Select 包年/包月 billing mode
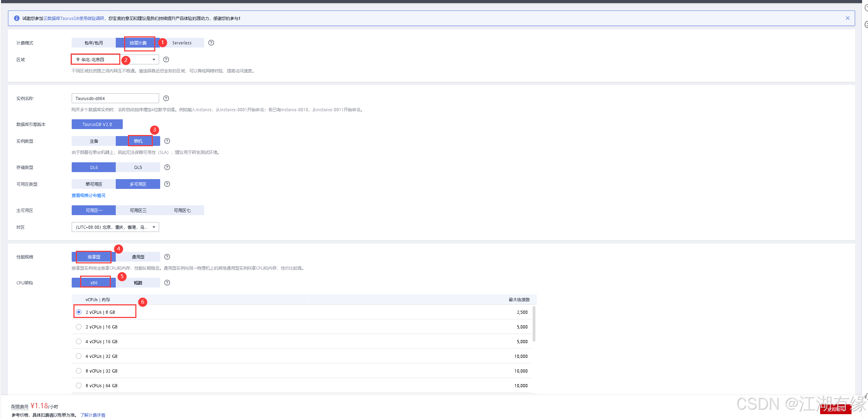 [x=94, y=43]
